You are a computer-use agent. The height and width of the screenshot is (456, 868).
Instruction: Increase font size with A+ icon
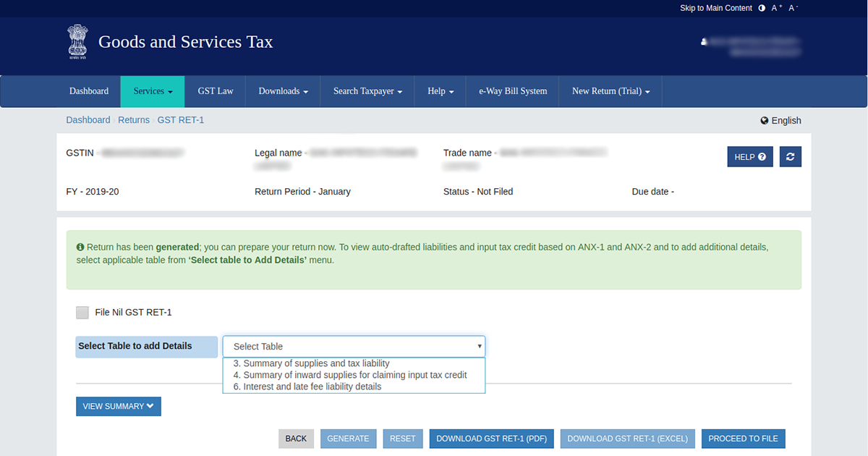point(777,8)
